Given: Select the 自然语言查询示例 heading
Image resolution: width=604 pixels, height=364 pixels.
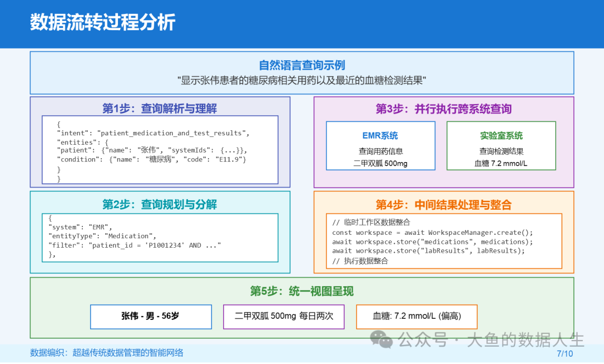Looking at the screenshot, I should pos(301,65).
